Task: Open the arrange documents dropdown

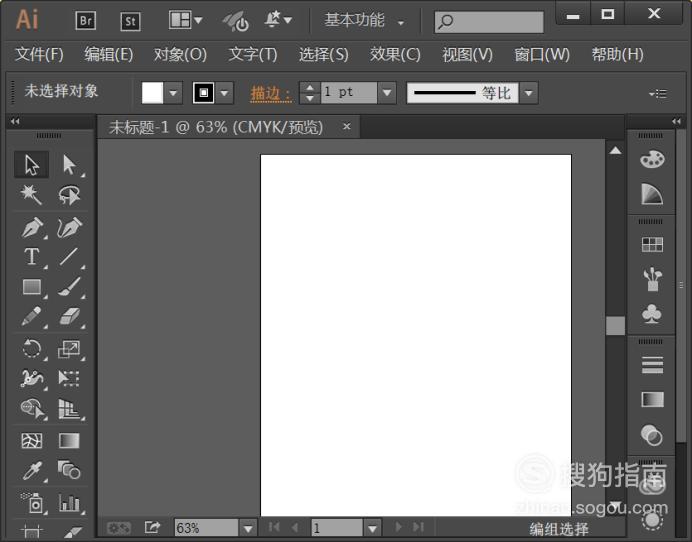Action: (x=185, y=20)
